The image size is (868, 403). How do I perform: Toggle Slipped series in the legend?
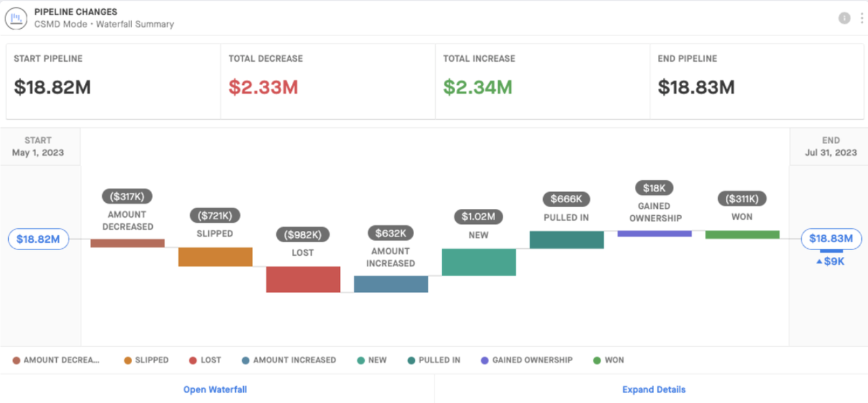pyautogui.click(x=147, y=360)
